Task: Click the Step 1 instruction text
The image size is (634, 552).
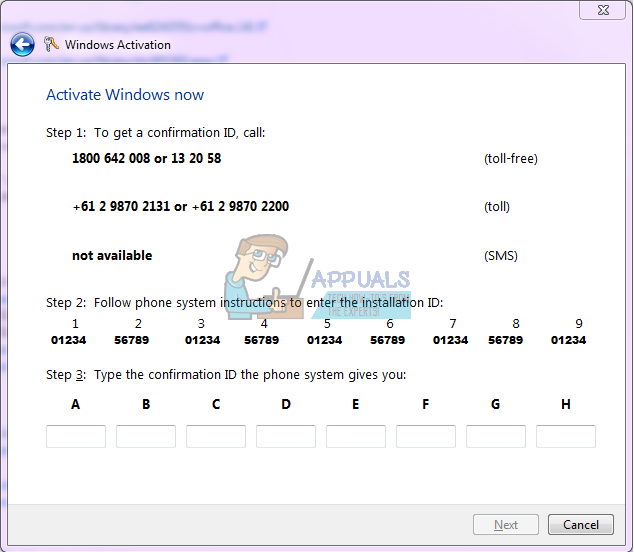Action: pyautogui.click(x=156, y=133)
